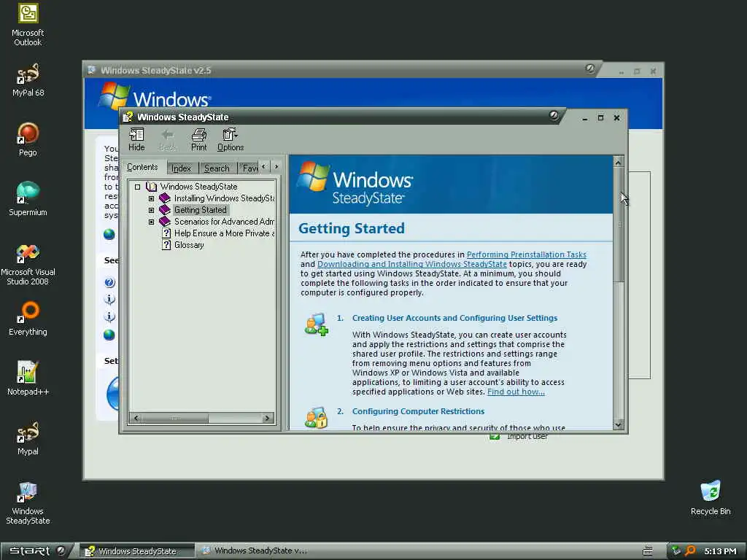
Task: Click the question-mark help icon in SteadyState v2.5
Action: click(109, 282)
